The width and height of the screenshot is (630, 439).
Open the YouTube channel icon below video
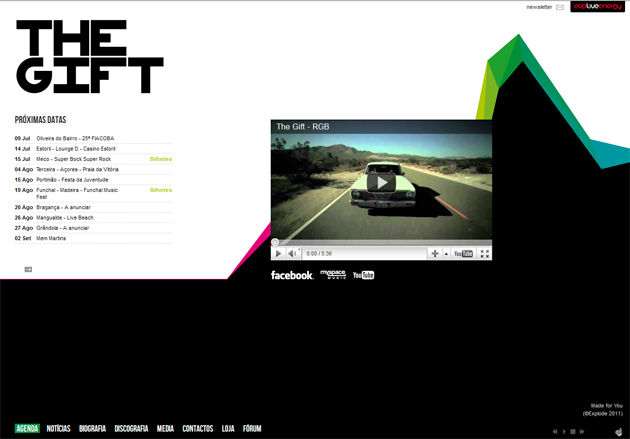click(x=364, y=275)
